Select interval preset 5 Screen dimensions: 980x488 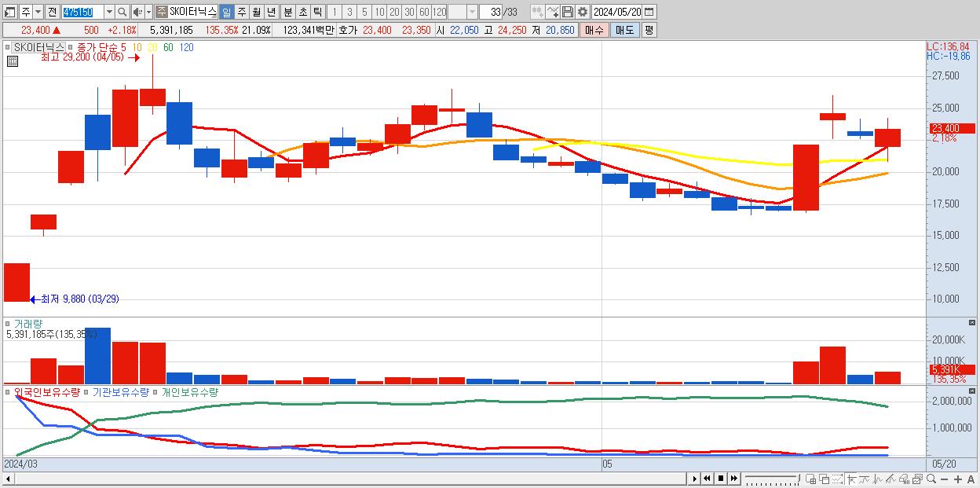click(x=364, y=12)
